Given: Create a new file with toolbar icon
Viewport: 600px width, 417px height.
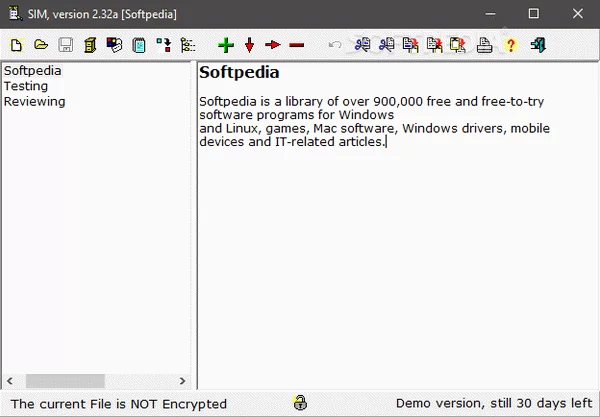Looking at the screenshot, I should (x=16, y=45).
